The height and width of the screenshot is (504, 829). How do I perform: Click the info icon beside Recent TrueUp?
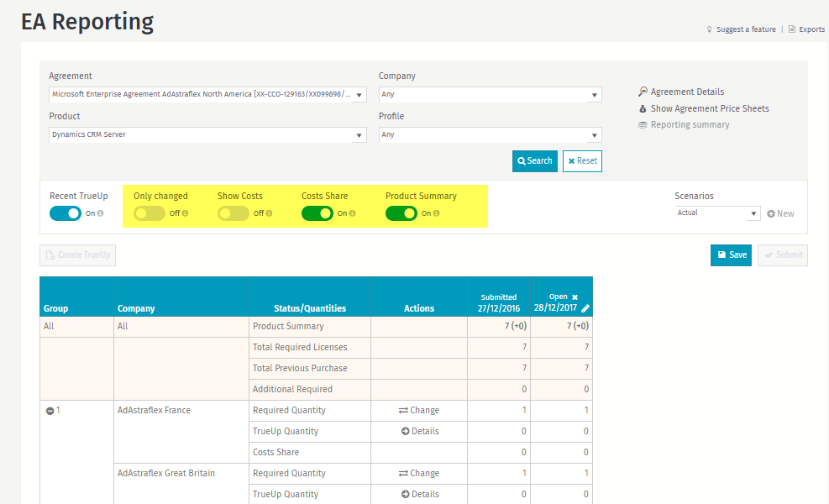coord(100,213)
